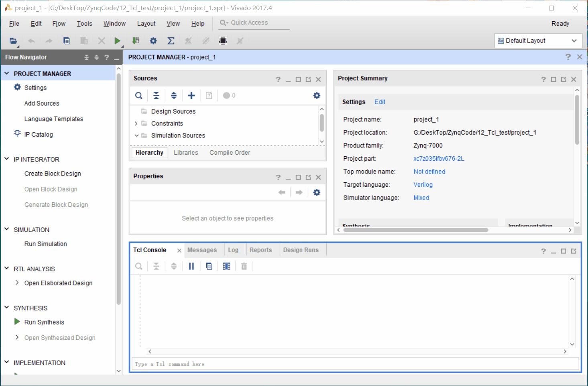Open the Default Layout dropdown
The image size is (588, 386).
coord(538,41)
